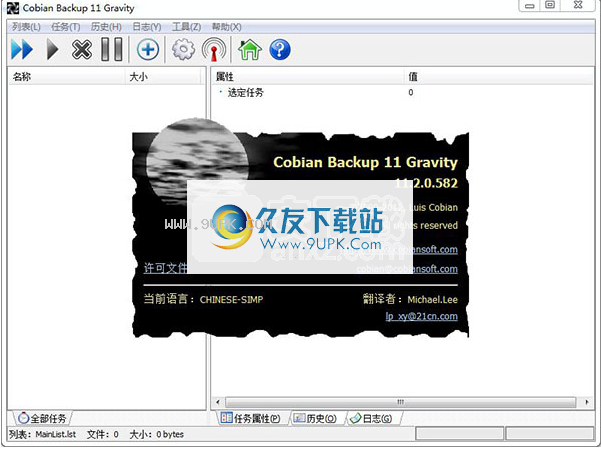
Task: Click the 大小: 0 bytes status entry
Action: (156, 434)
